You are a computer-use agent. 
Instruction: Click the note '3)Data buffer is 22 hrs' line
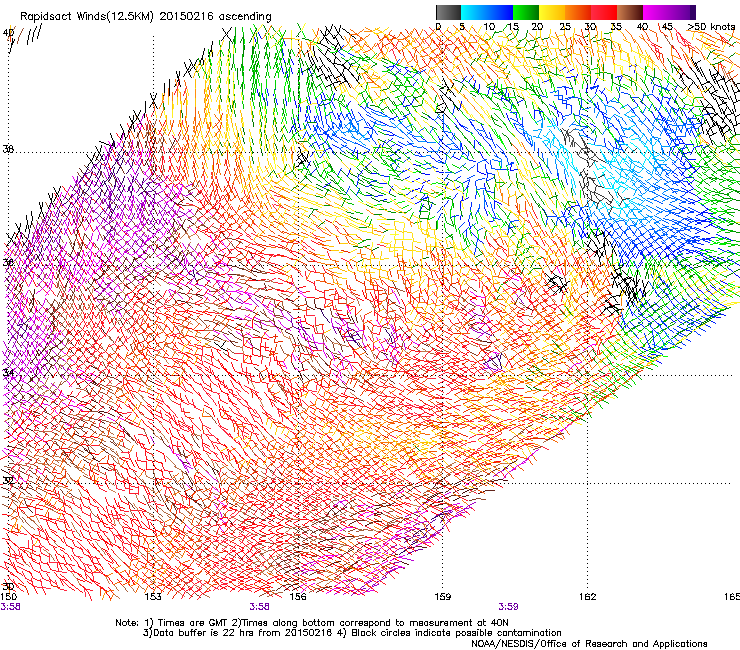(352, 633)
